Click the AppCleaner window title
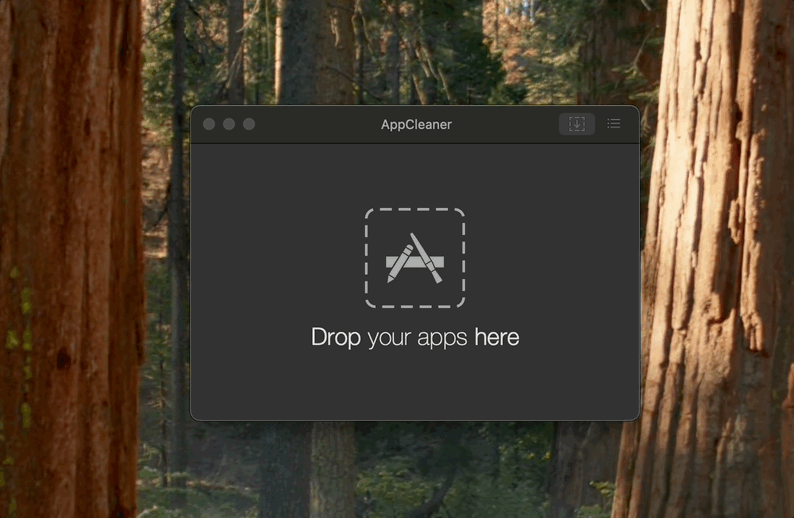This screenshot has height=518, width=794. [x=416, y=125]
